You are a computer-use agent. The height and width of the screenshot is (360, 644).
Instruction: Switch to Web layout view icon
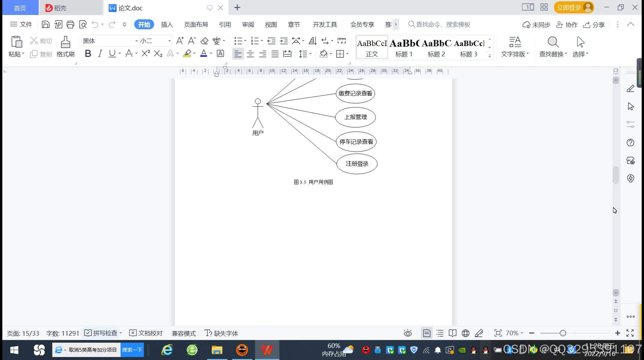click(465, 333)
